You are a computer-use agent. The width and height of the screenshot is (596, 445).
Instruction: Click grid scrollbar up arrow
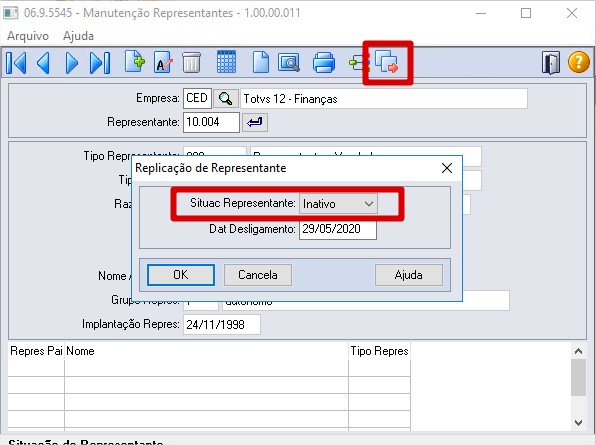click(x=579, y=351)
